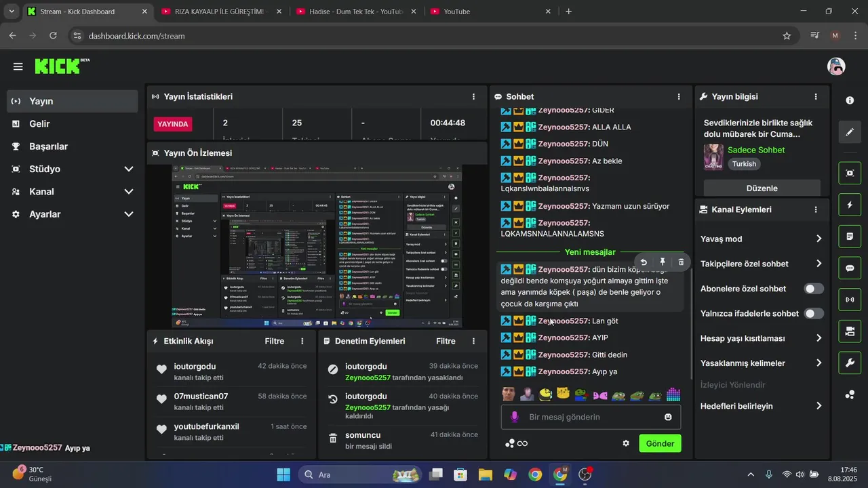Show hidden system tray icons
Image resolution: width=868 pixels, height=488 pixels.
click(x=750, y=474)
